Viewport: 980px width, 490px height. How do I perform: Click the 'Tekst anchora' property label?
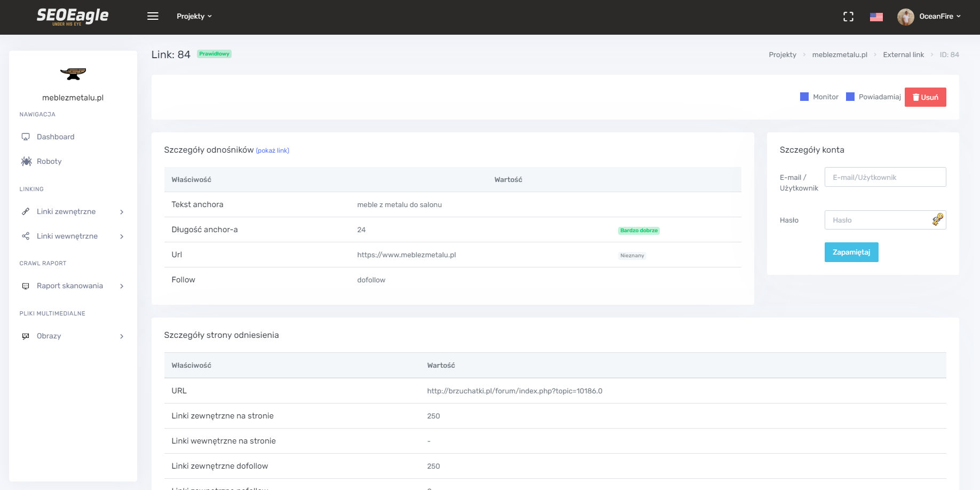pyautogui.click(x=197, y=204)
